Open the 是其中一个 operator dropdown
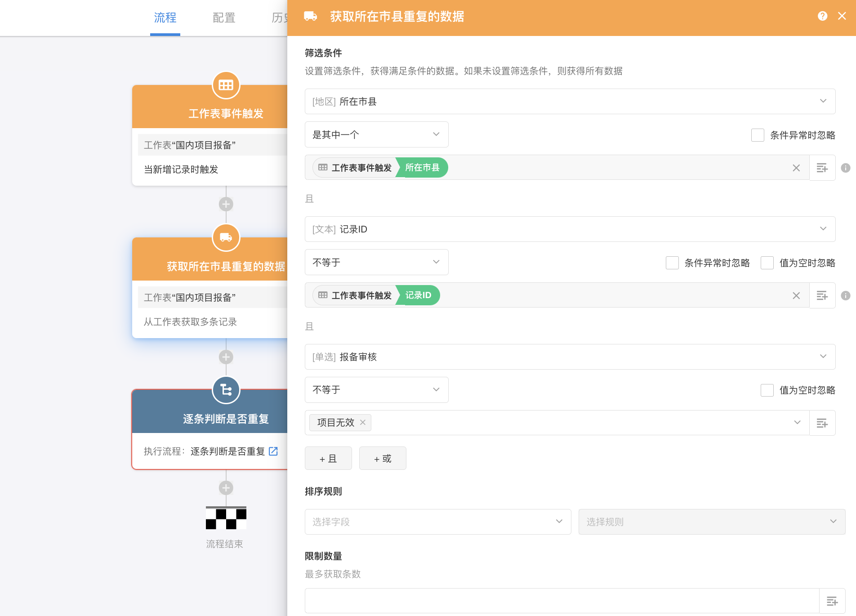Viewport: 856px width, 616px height. click(x=376, y=134)
